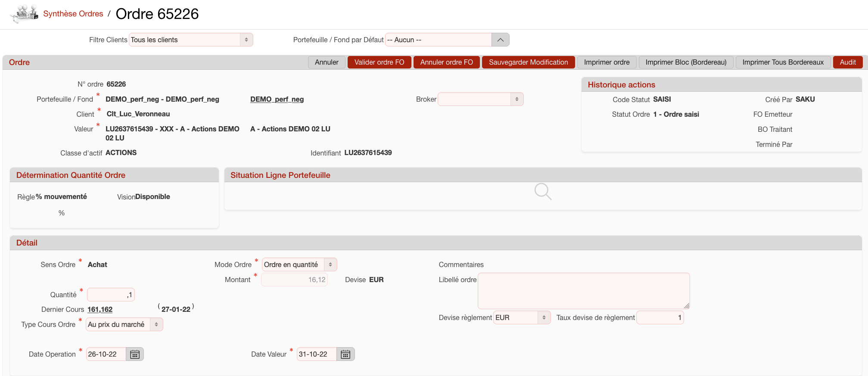Click the Dernier Cours 161,162 link
This screenshot has height=376, width=868.
[x=100, y=310]
